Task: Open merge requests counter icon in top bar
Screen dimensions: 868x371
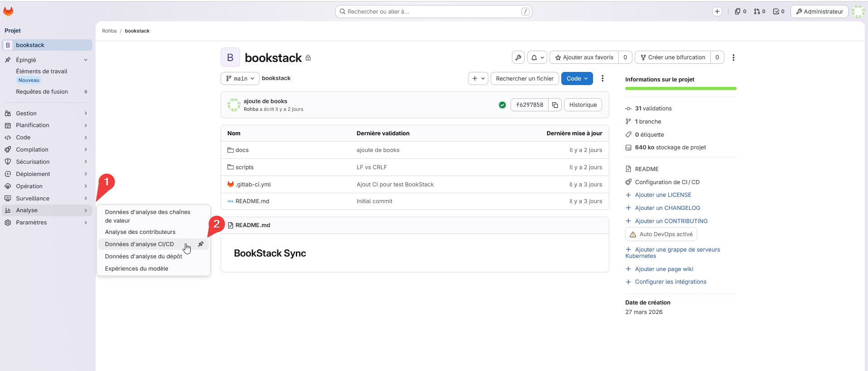Action: 760,12
